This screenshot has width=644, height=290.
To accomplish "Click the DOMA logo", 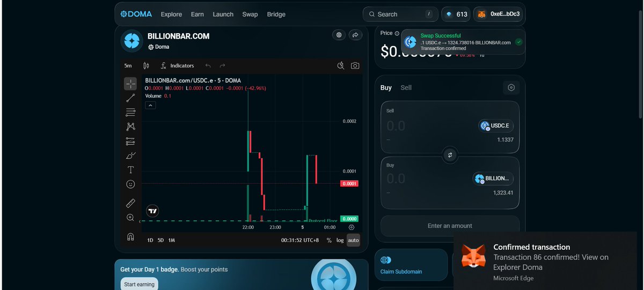I will [x=136, y=14].
